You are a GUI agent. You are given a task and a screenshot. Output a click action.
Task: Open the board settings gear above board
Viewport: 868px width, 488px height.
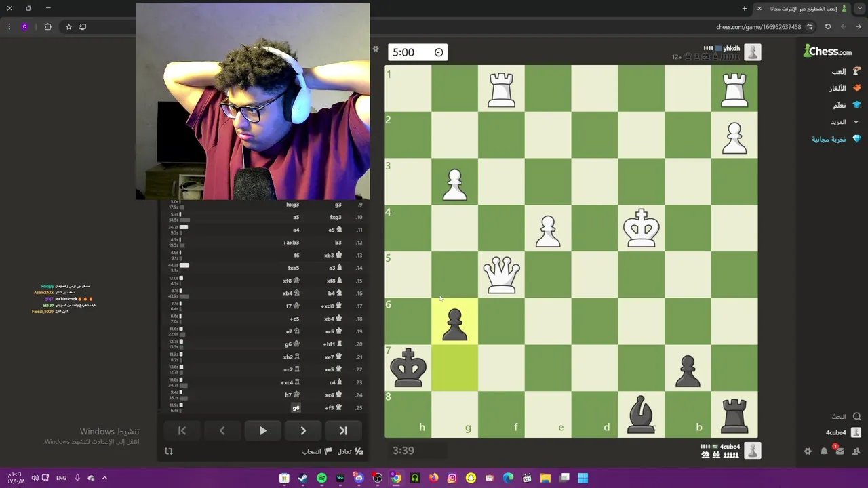375,49
